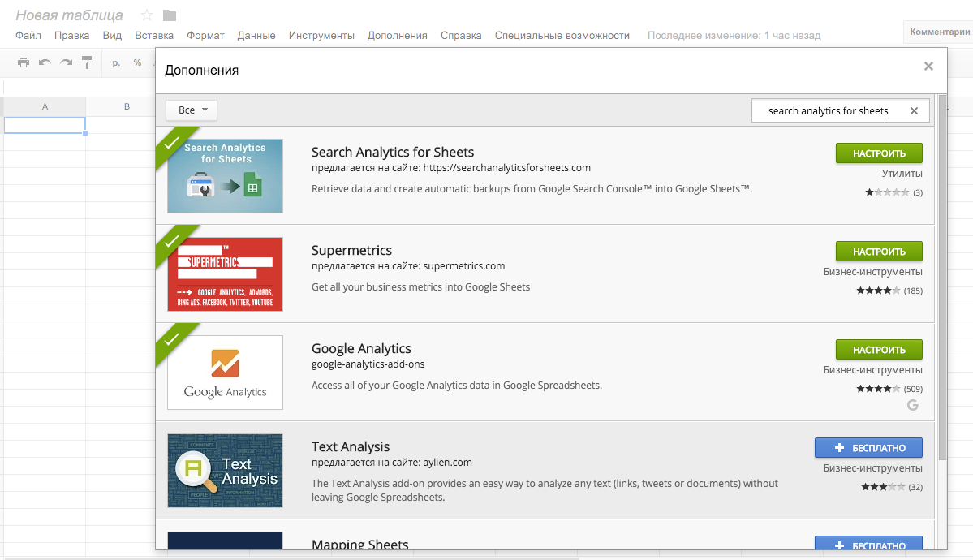The height and width of the screenshot is (560, 973).
Task: Select column B header
Action: click(127, 106)
